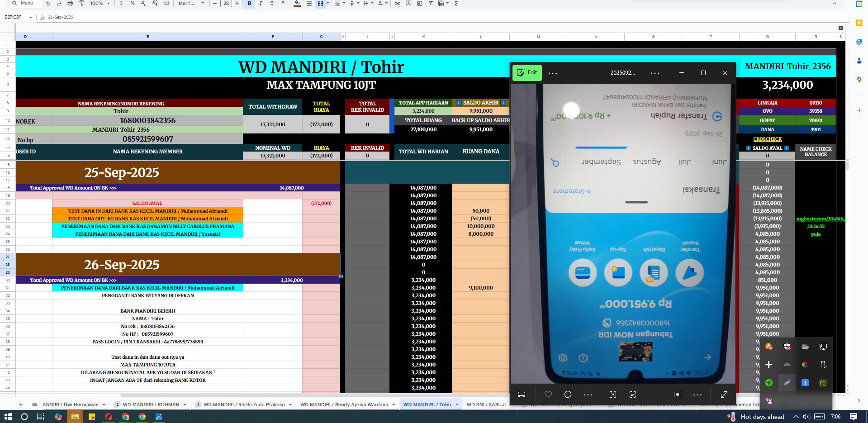Print the spreadsheet using the printer icon
This screenshot has height=423, width=868.
70,3
